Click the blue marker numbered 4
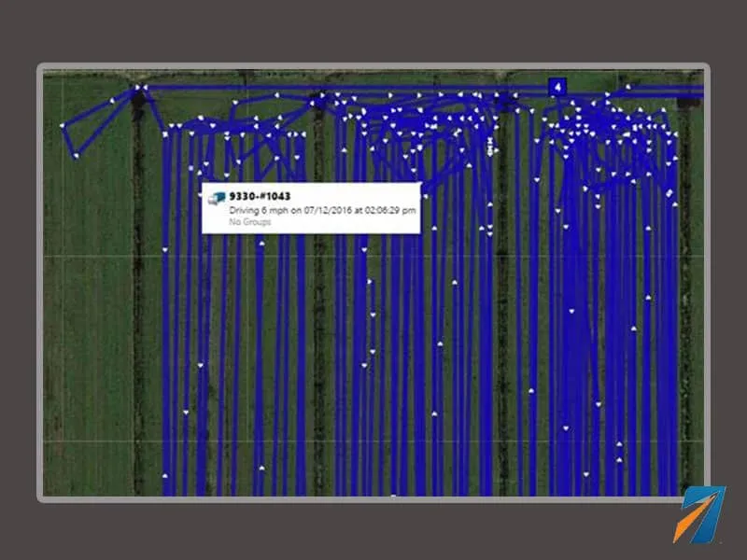747x560 pixels. (x=557, y=88)
